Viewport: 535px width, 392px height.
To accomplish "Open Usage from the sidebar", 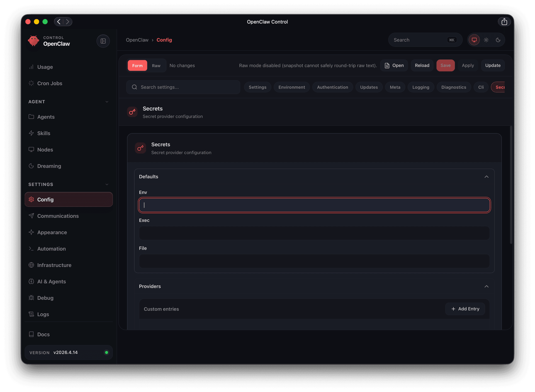I will [69, 67].
